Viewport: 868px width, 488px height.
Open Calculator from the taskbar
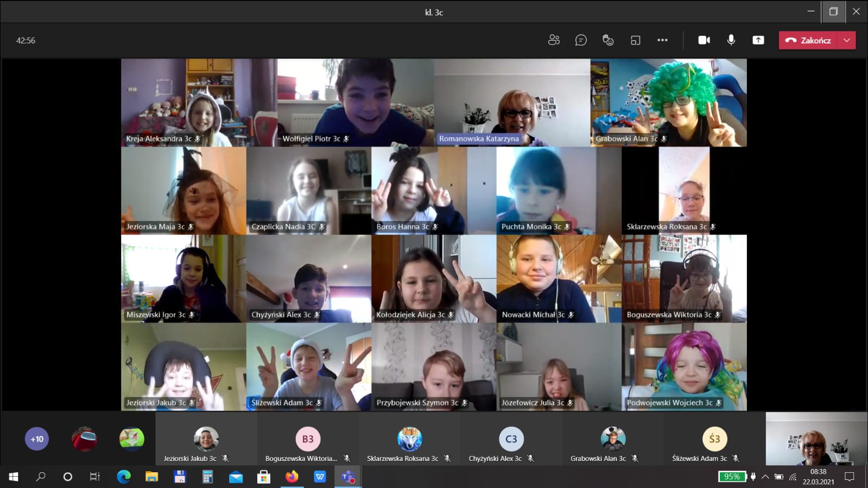click(x=207, y=477)
